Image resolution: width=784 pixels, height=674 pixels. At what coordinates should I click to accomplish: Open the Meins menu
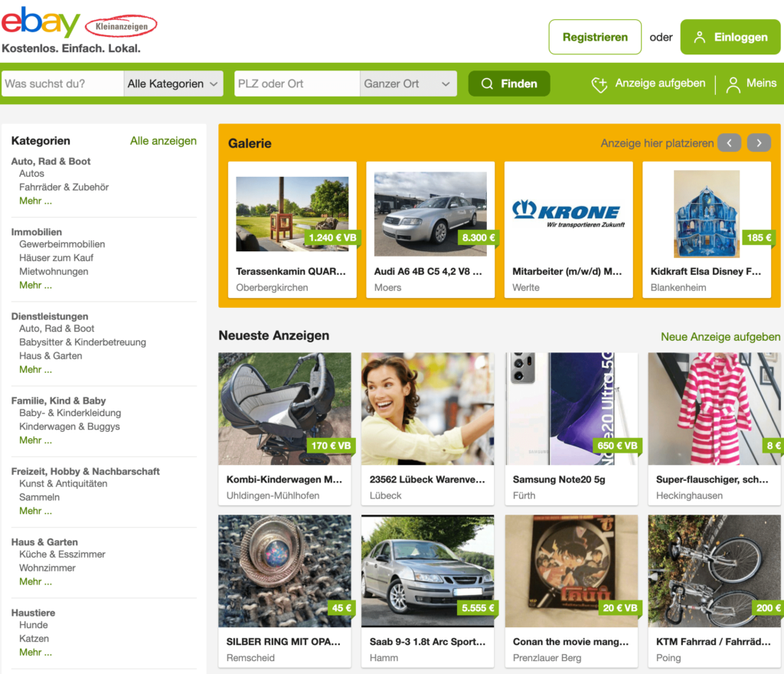(x=761, y=83)
